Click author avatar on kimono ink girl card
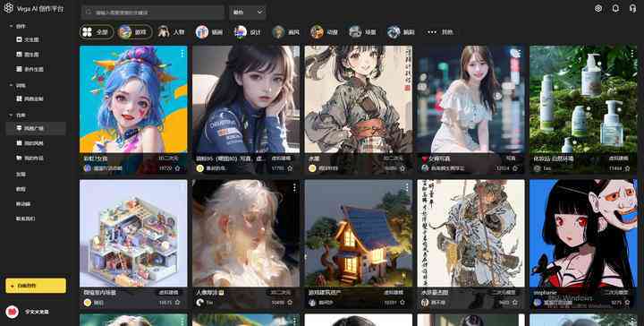 pyautogui.click(x=312, y=168)
